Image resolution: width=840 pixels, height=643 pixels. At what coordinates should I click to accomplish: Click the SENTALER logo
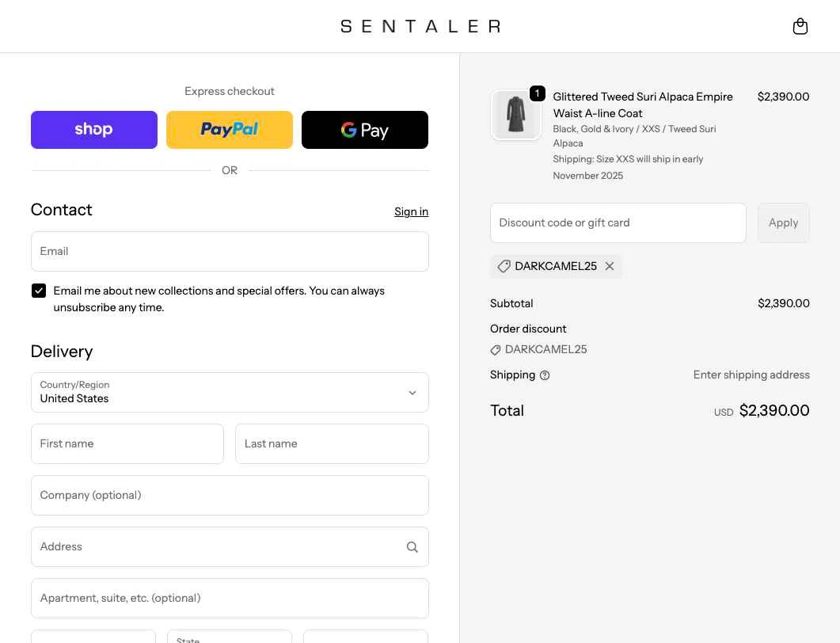[x=420, y=26]
